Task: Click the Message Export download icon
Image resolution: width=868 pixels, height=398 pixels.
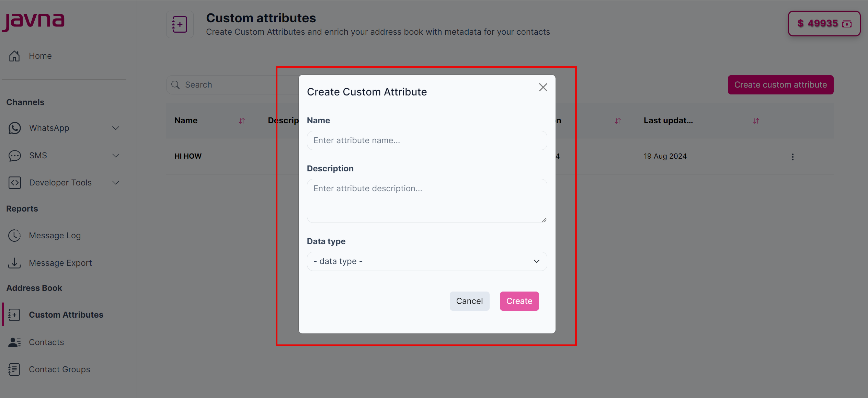Action: [14, 263]
